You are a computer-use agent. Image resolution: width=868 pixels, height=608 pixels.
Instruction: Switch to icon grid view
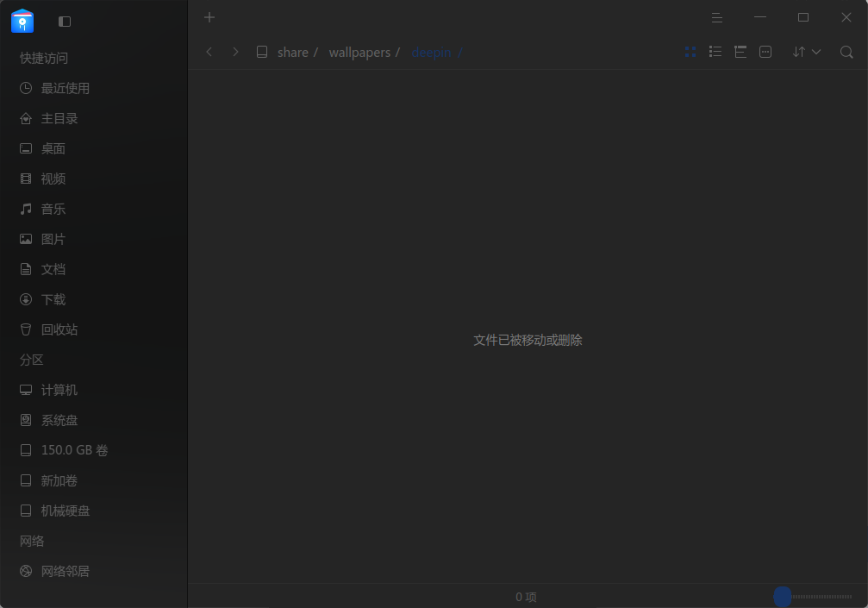(x=690, y=52)
